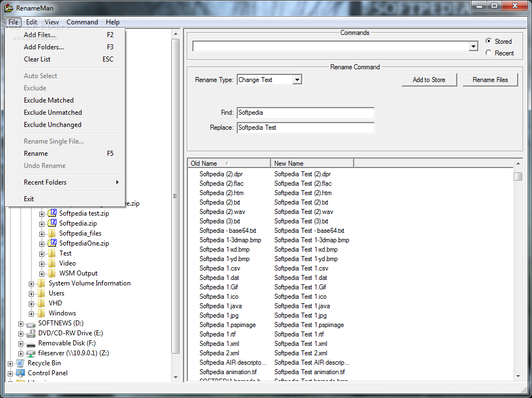Image resolution: width=532 pixels, height=398 pixels.
Task: Select Exclude Unmatched in the File menu
Action: coord(65,113)
